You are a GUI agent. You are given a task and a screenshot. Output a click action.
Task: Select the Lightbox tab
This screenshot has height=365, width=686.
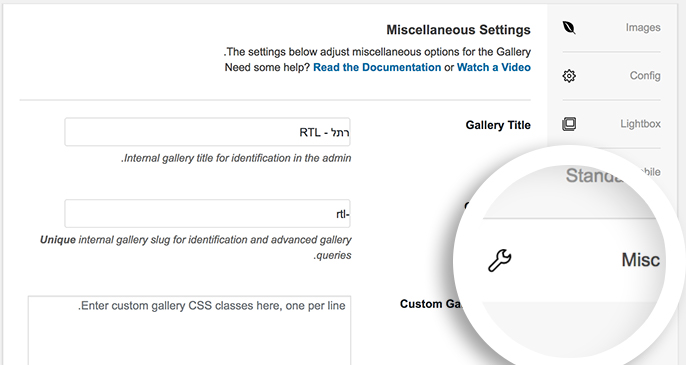point(611,124)
